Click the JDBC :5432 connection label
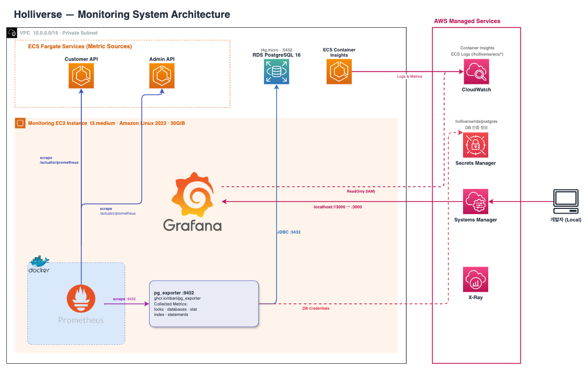Screen dimensions: 588x370 tap(288, 231)
